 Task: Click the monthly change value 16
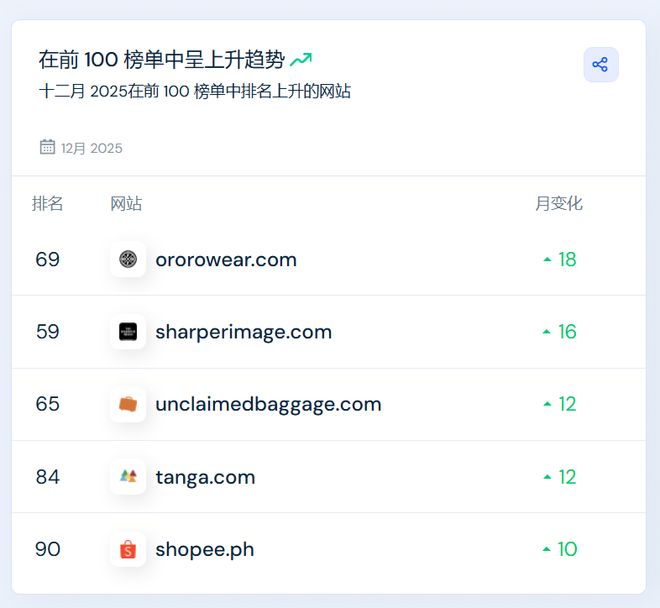coord(567,332)
